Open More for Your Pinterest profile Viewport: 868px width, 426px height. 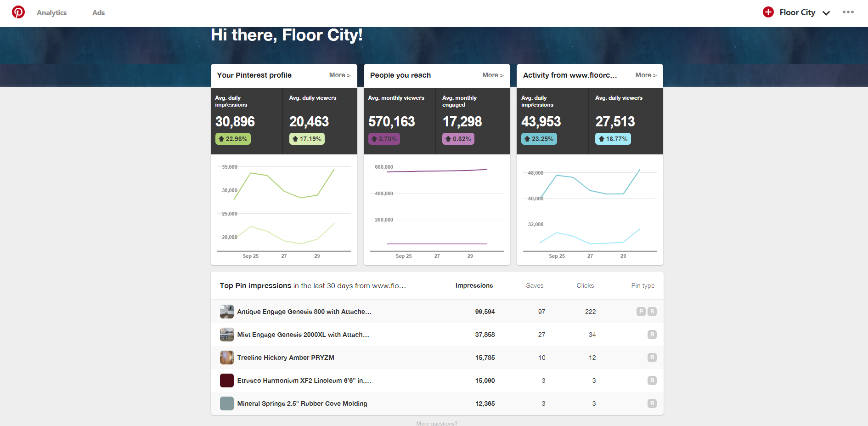click(x=340, y=75)
